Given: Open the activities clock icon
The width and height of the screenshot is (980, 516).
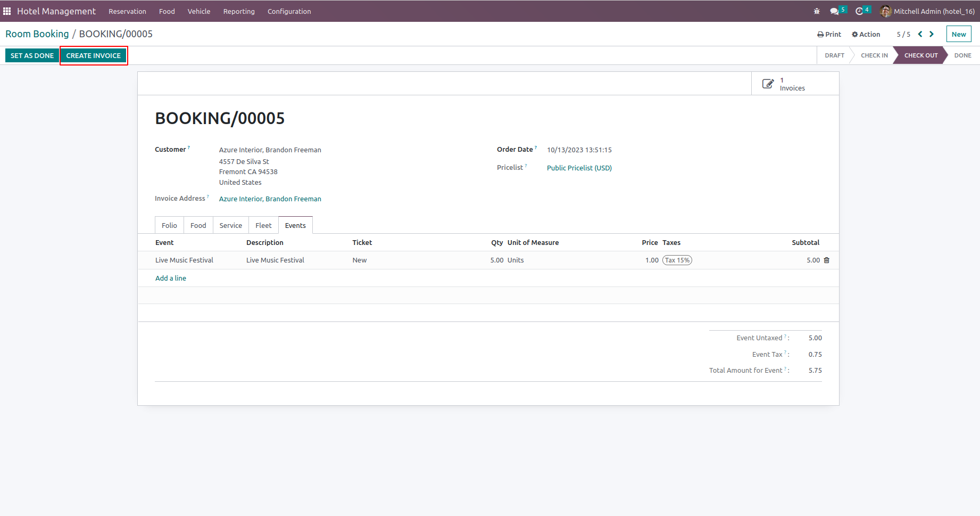Looking at the screenshot, I should click(x=859, y=11).
